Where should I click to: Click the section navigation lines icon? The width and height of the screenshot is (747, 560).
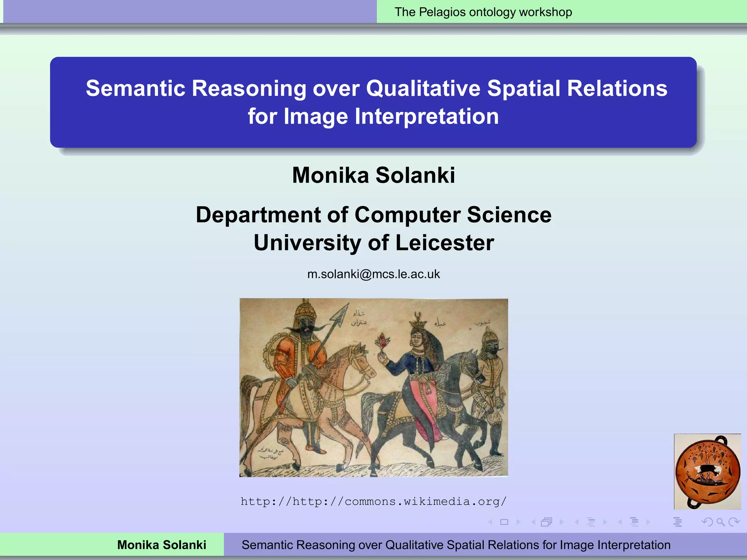coord(634,522)
